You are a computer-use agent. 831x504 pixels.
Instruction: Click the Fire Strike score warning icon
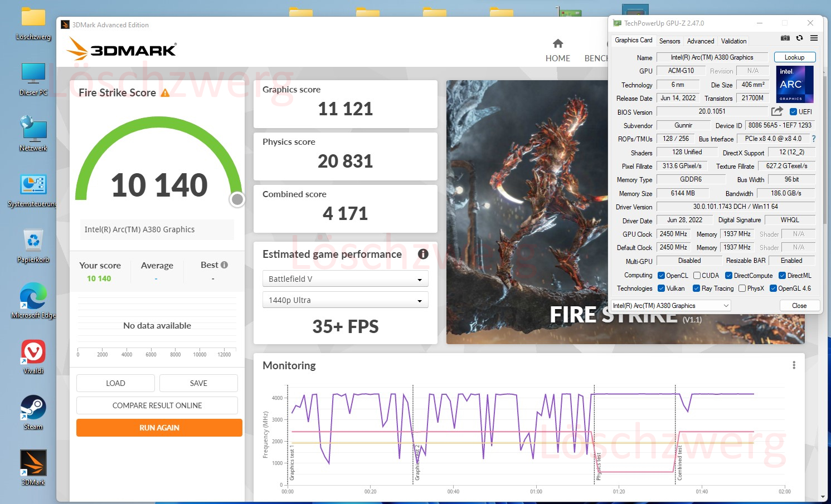165,93
